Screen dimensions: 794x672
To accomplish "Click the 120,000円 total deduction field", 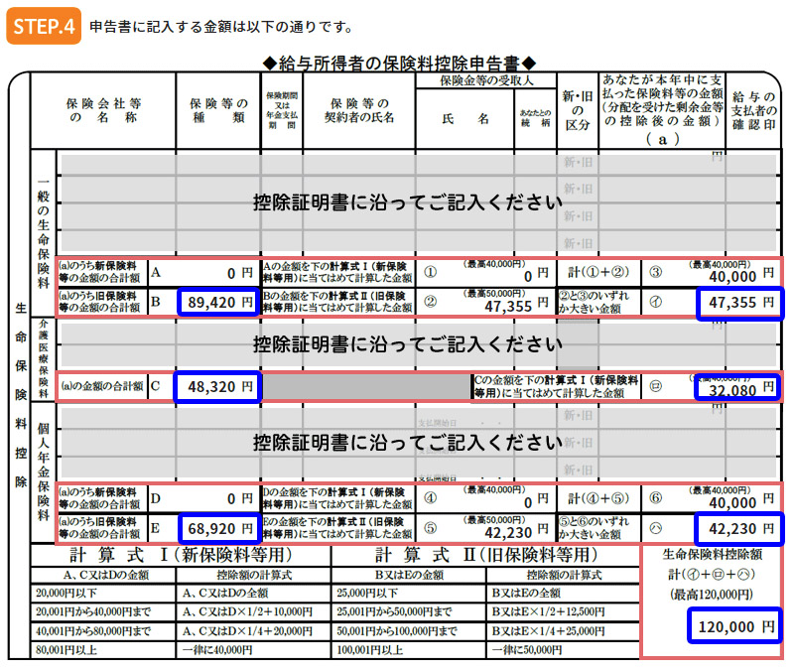I will pyautogui.click(x=734, y=625).
